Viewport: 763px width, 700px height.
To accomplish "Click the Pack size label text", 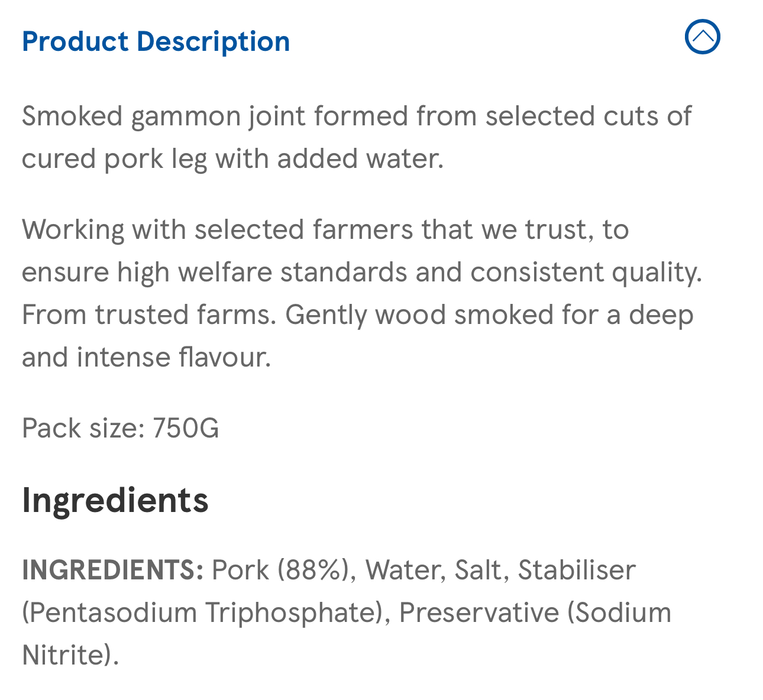I will (x=83, y=427).
